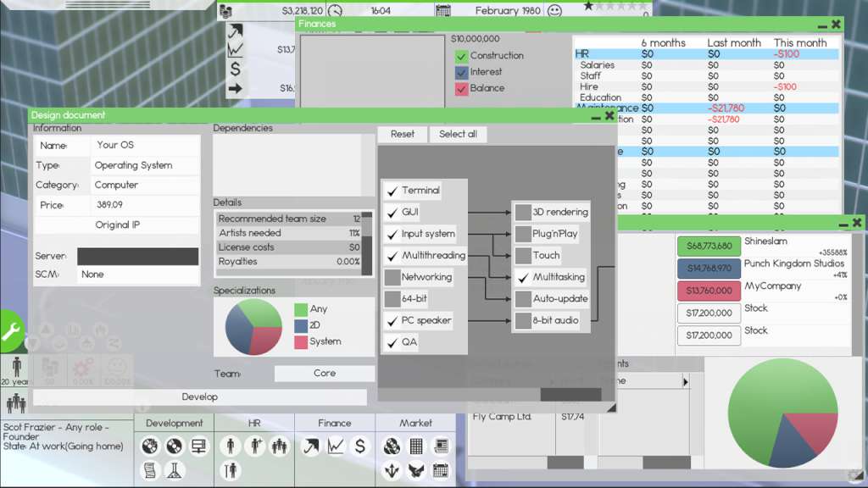This screenshot has width=868, height=488.
Task: Click the Select all button
Action: tap(458, 134)
